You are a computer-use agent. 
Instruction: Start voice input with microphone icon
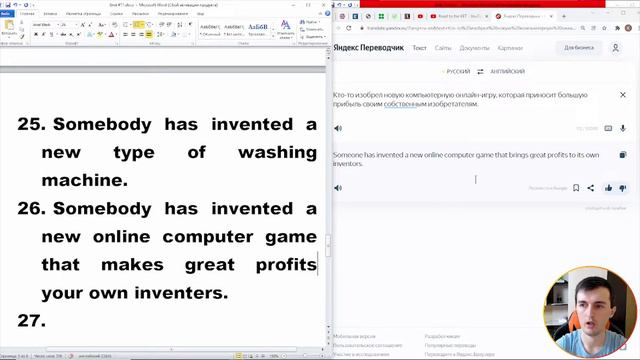pos(623,128)
